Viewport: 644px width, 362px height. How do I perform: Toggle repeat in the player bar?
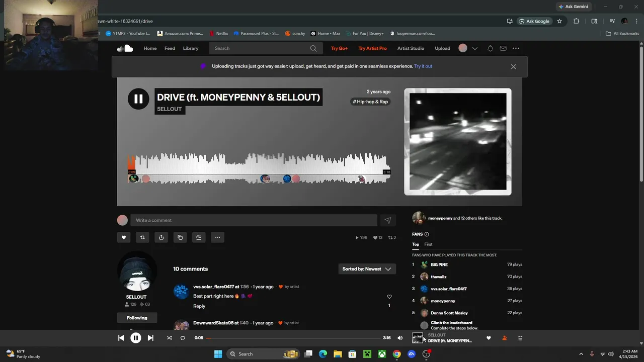(x=183, y=338)
